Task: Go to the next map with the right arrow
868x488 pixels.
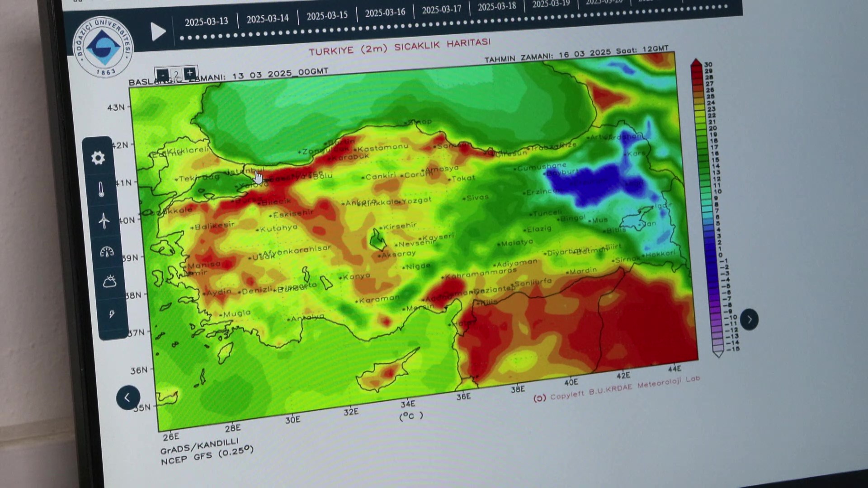Action: [749, 319]
